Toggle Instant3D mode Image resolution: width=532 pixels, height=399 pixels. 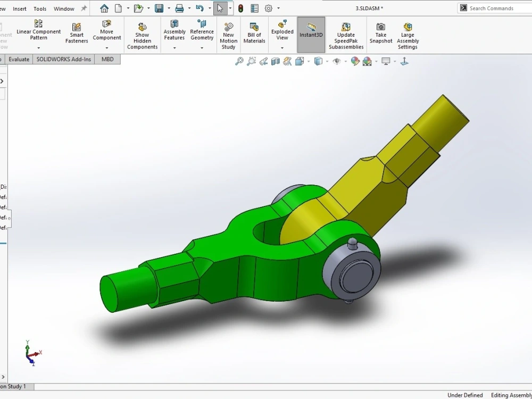(311, 35)
